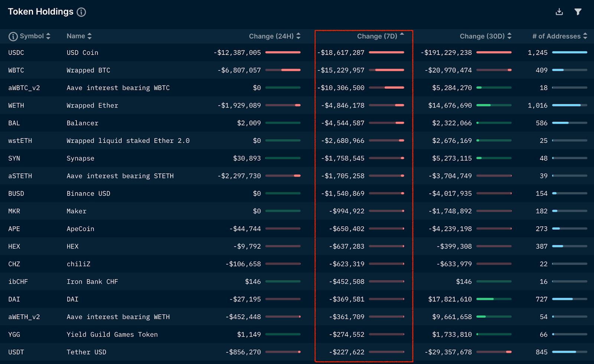Click the -$10,306,500 7D value
The width and height of the screenshot is (594, 364).
(341, 88)
